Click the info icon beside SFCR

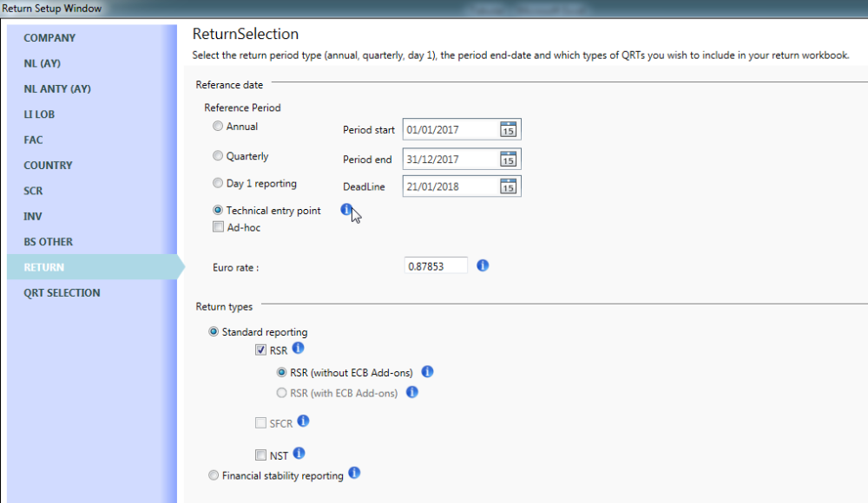point(303,421)
